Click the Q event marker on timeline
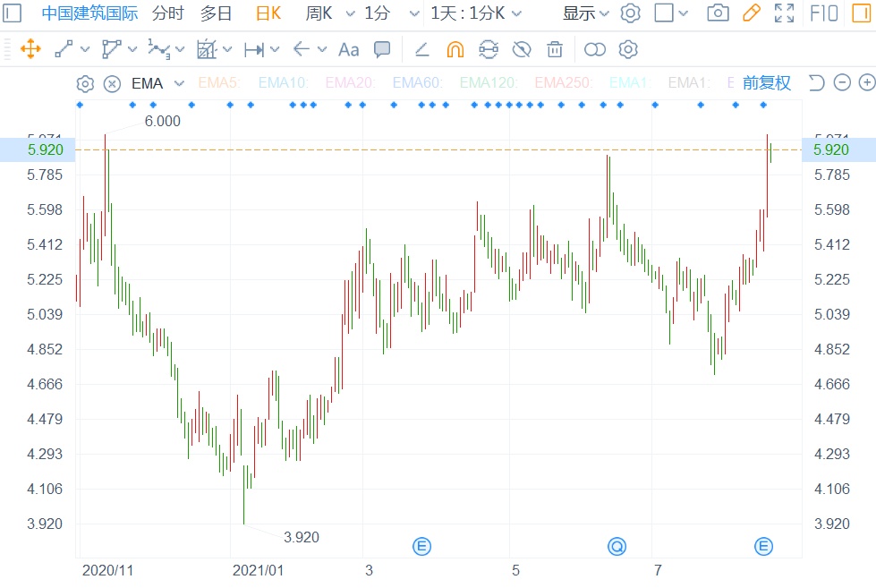The height and width of the screenshot is (588, 876). pyautogui.click(x=617, y=546)
